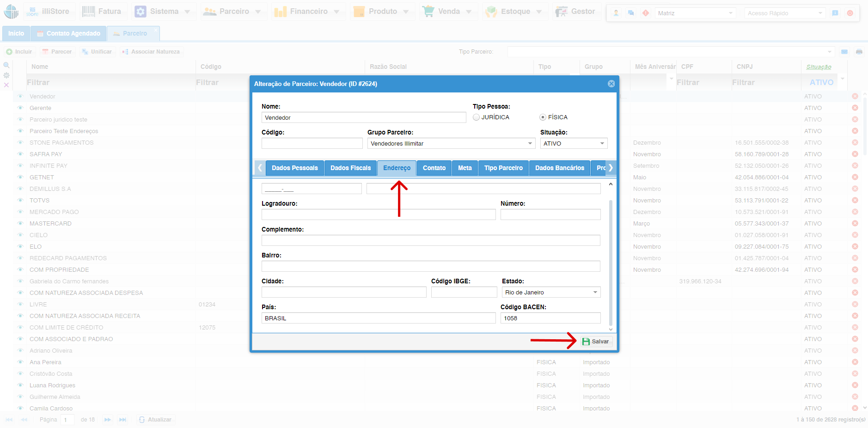Open the Dados Bancários tab

[559, 168]
